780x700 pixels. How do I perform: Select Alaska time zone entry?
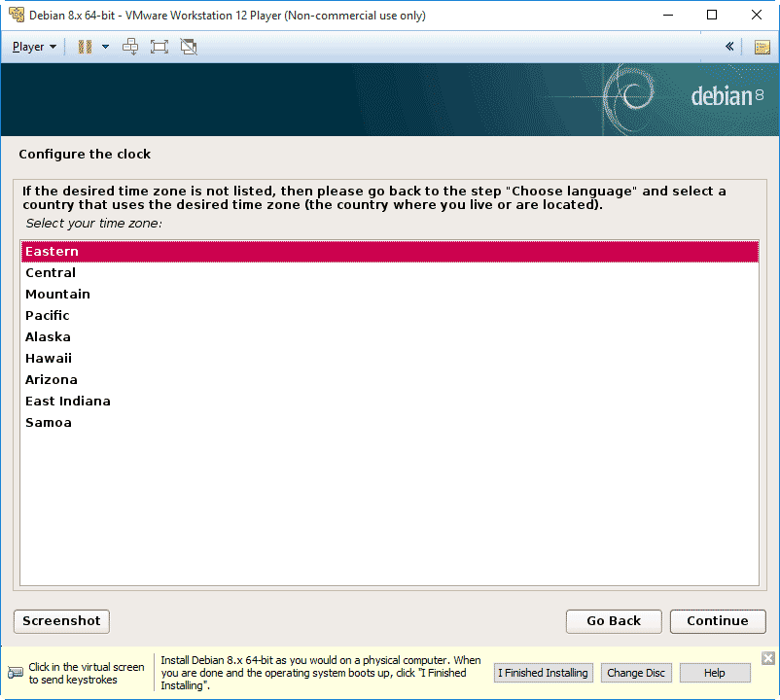[48, 337]
